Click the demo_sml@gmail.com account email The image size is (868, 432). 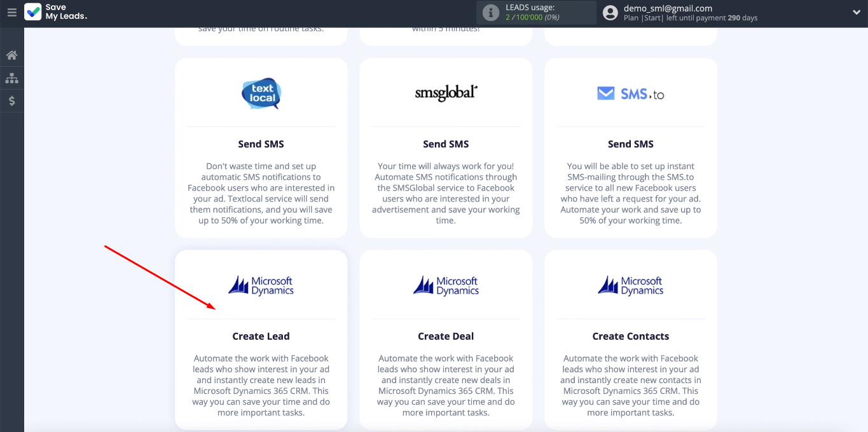click(x=668, y=8)
